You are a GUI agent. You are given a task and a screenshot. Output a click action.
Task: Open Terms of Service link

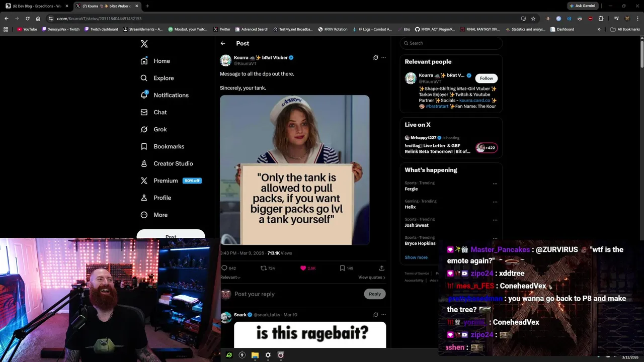pos(417,274)
